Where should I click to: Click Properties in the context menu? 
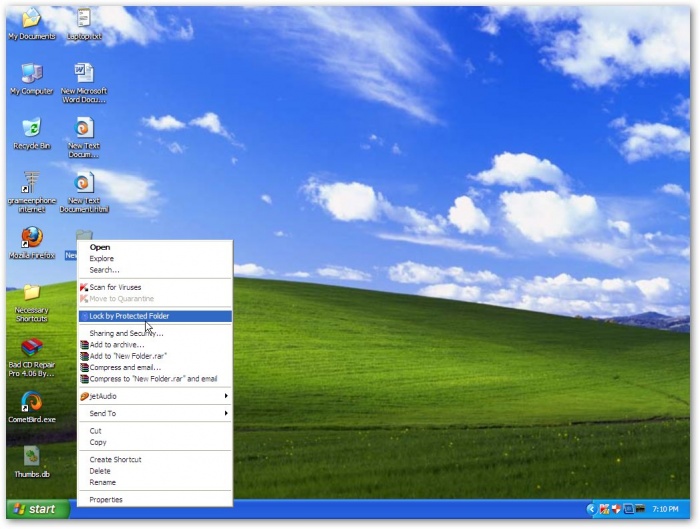click(x=106, y=499)
